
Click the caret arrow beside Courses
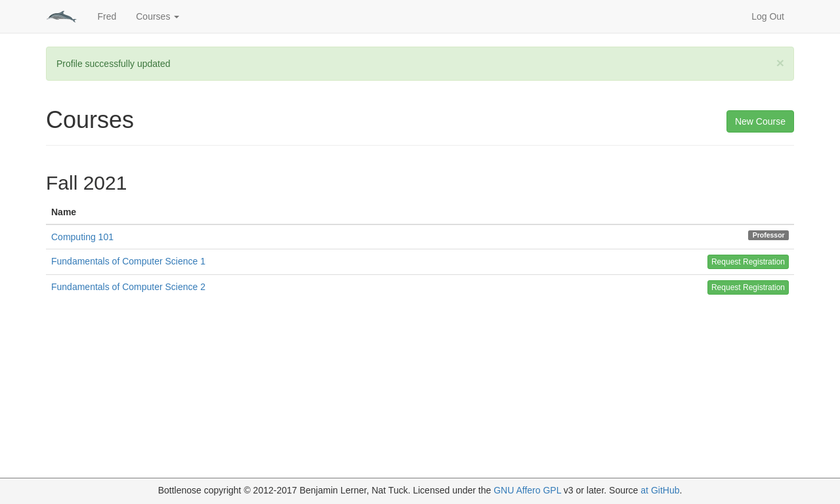tap(177, 17)
